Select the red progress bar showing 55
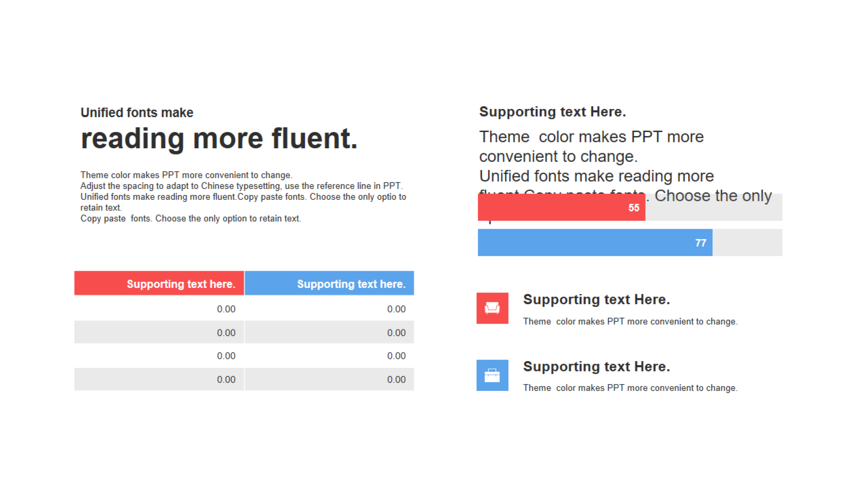Screen dimensions: 868x488 point(561,207)
